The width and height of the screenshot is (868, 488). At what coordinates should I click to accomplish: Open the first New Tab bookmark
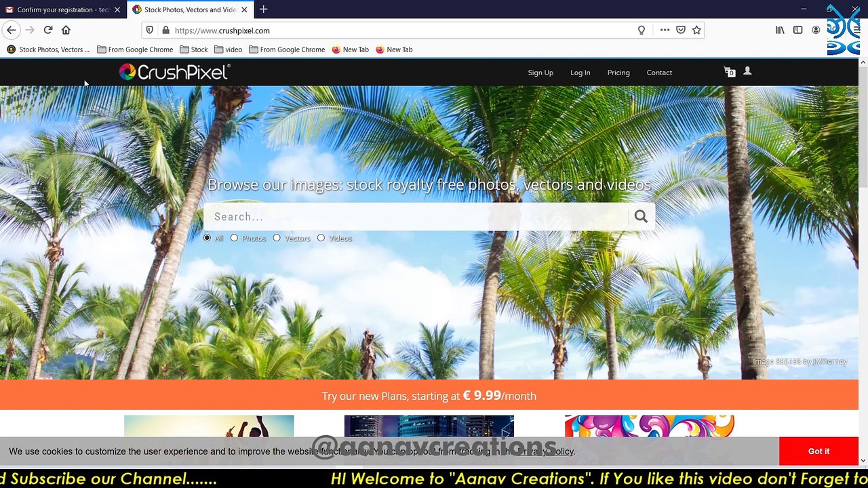coord(351,49)
